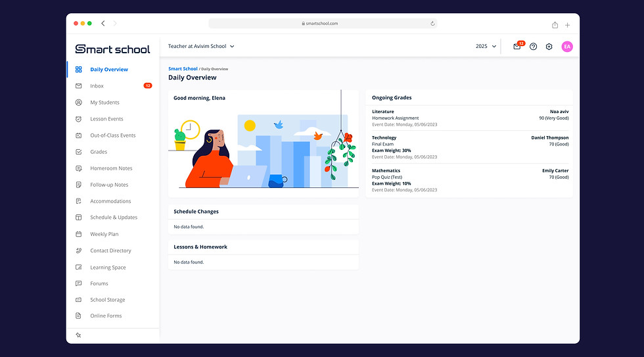Click the Smart school logo
644x357 pixels.
pos(112,49)
